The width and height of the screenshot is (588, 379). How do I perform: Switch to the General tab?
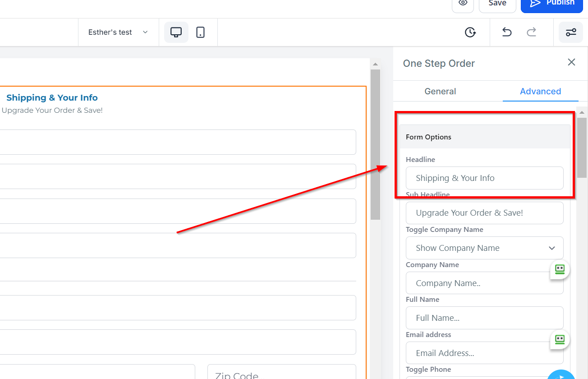[x=440, y=91]
